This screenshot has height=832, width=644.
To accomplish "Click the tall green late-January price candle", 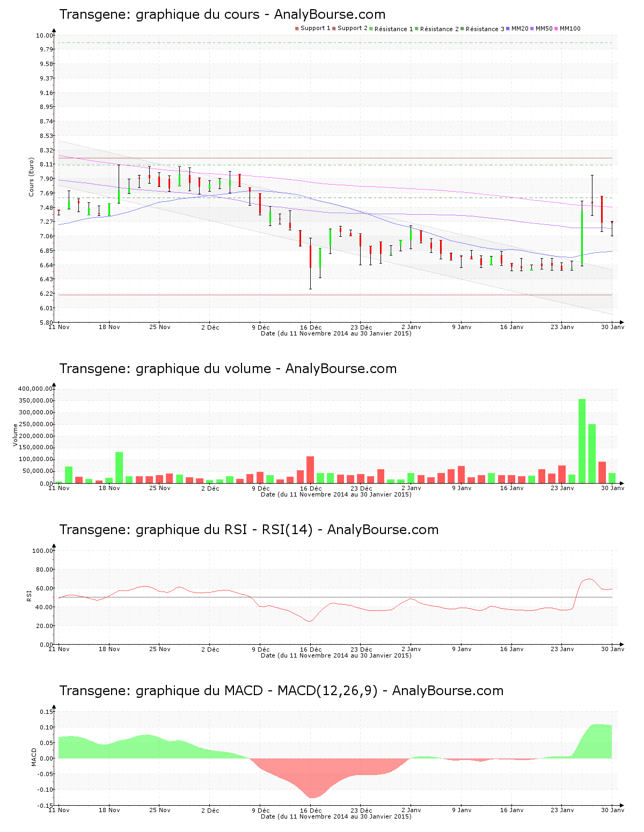I will tap(582, 234).
